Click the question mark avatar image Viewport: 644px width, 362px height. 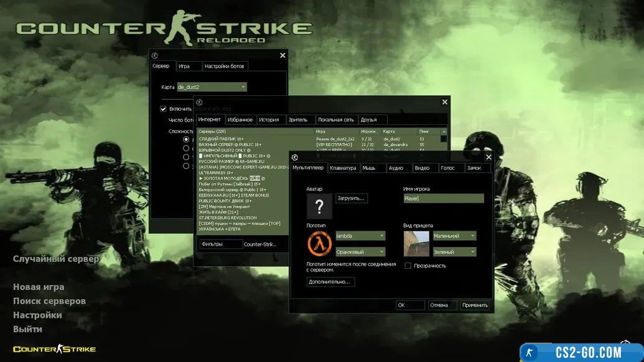point(319,206)
